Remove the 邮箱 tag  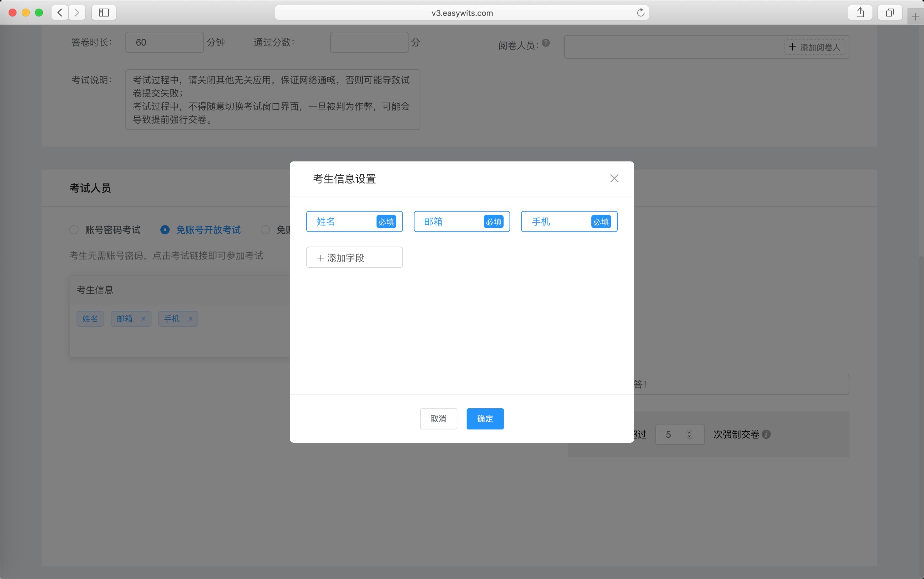143,319
